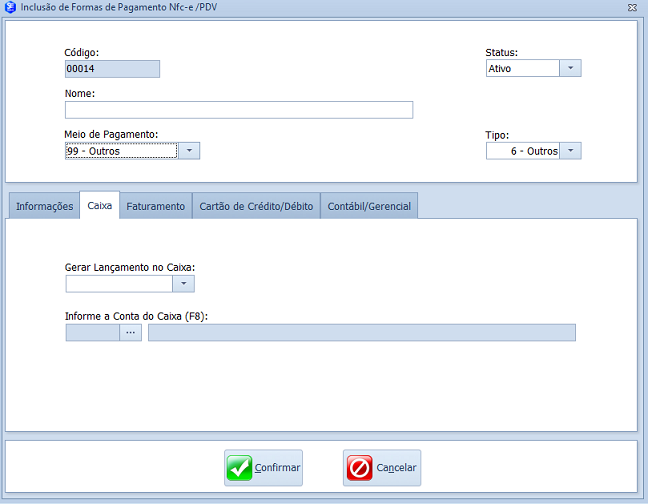Click in the Nome text field
The height and width of the screenshot is (504, 648).
238,110
